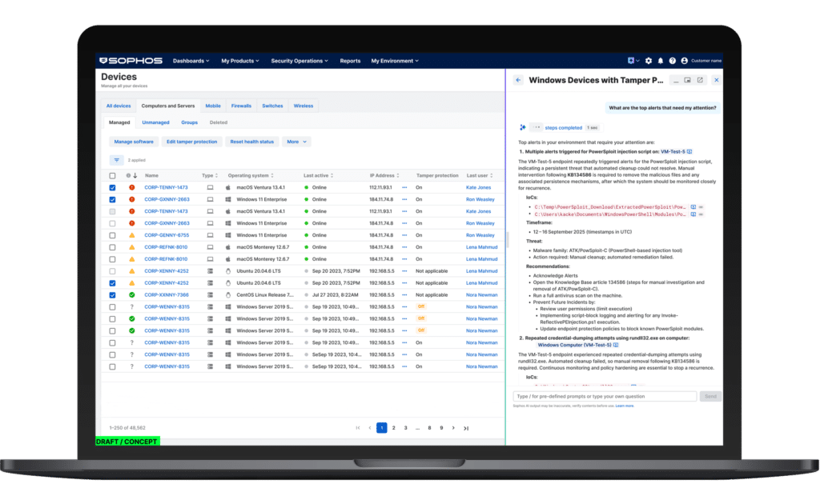
Task: Switch assistant panel to picture-in-picture mode
Action: 687,80
